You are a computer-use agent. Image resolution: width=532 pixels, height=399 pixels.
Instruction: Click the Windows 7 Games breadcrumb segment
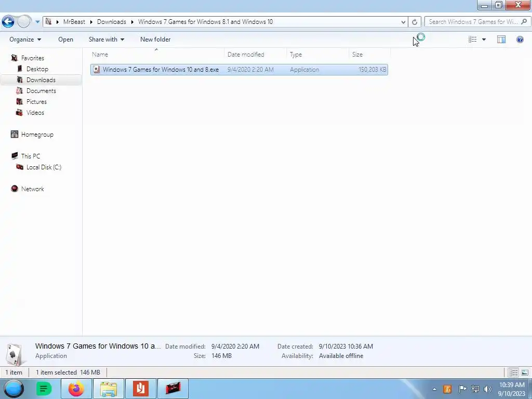(x=205, y=22)
